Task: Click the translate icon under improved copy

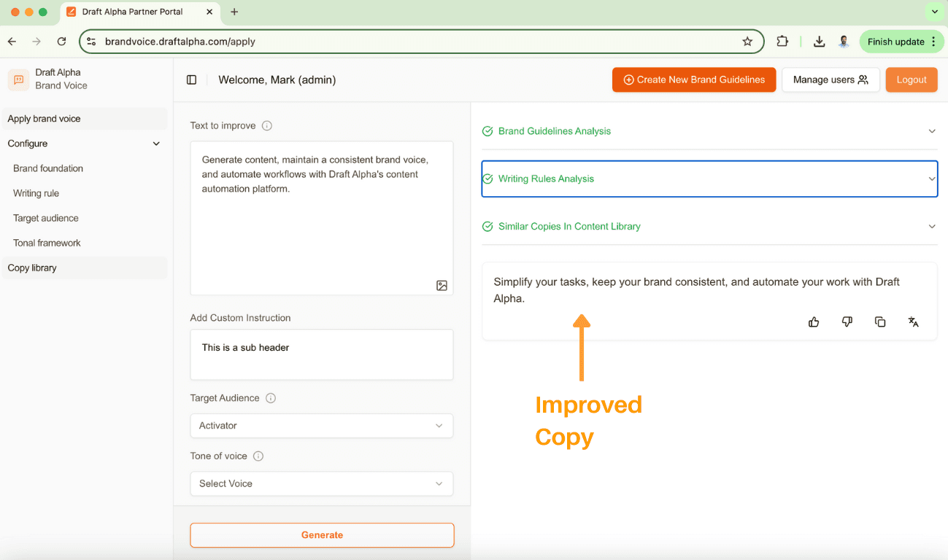Action: pos(913,322)
